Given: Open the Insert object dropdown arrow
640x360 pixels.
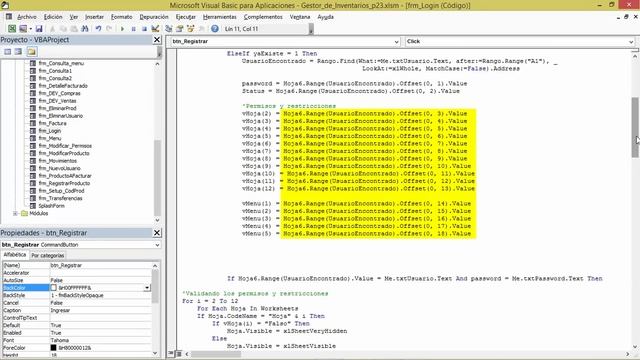Looking at the screenshot, I should tap(30, 29).
